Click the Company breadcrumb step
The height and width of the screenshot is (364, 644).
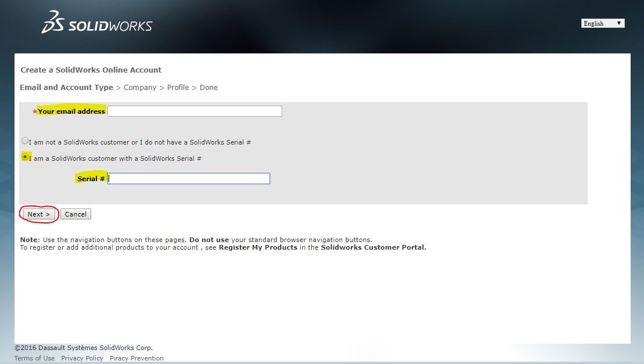pyautogui.click(x=140, y=88)
